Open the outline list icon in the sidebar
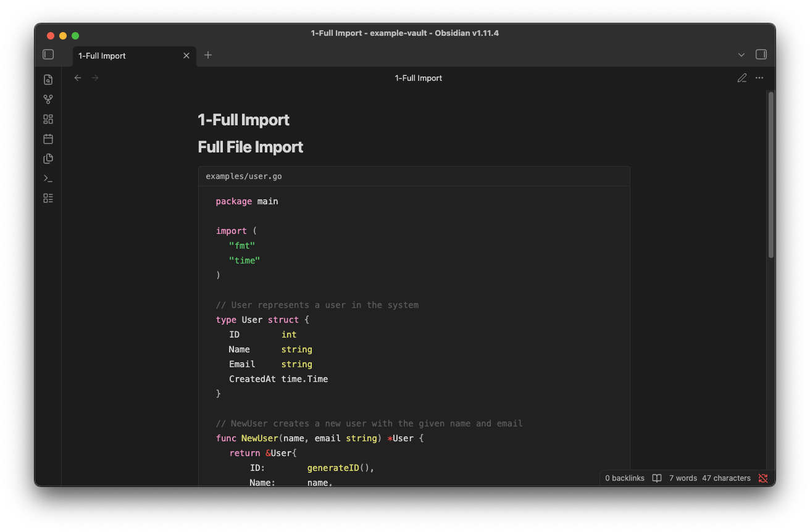Screen dimensions: 810x532 pos(48,198)
